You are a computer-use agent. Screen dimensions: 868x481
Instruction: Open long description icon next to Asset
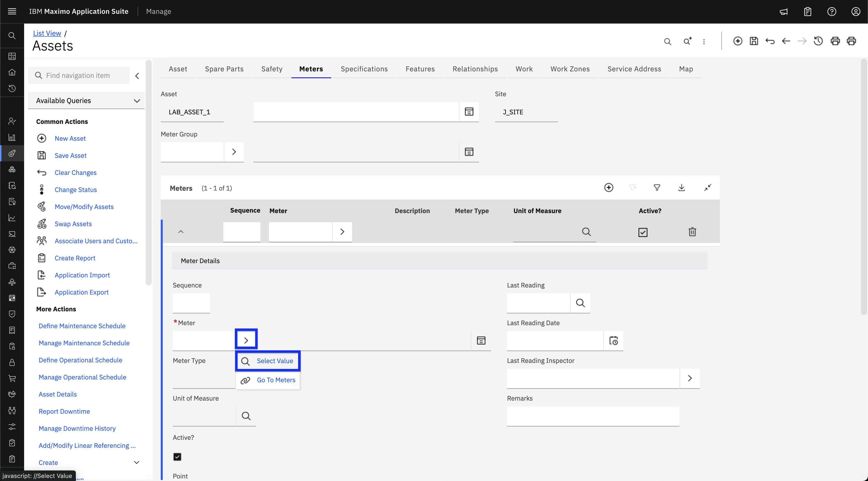tap(469, 112)
